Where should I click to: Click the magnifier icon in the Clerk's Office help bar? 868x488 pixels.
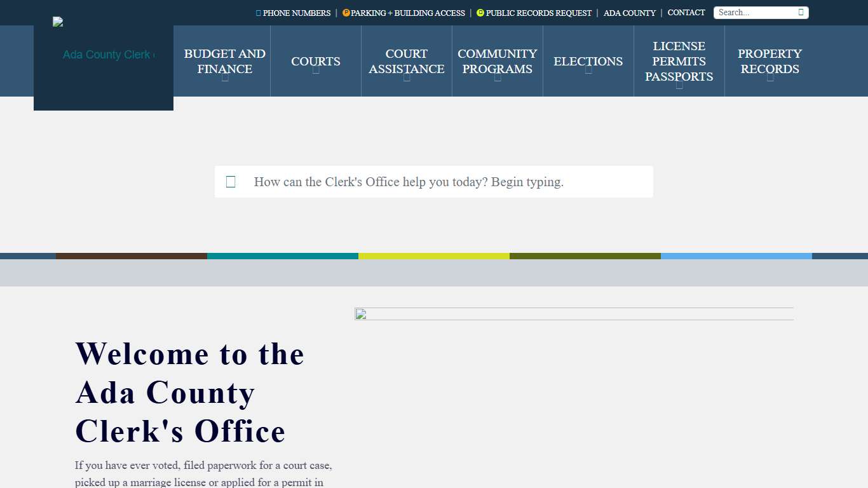pos(231,182)
